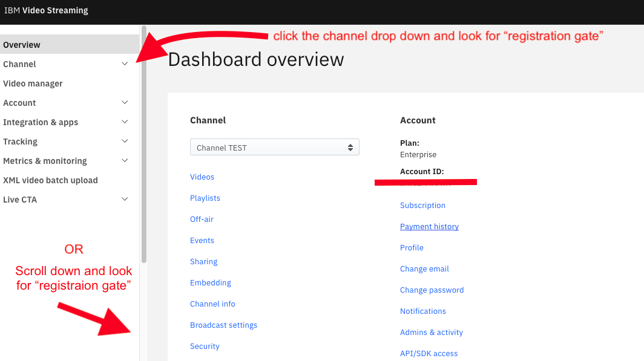
Task: Open the Sharing link
Action: [204, 262]
